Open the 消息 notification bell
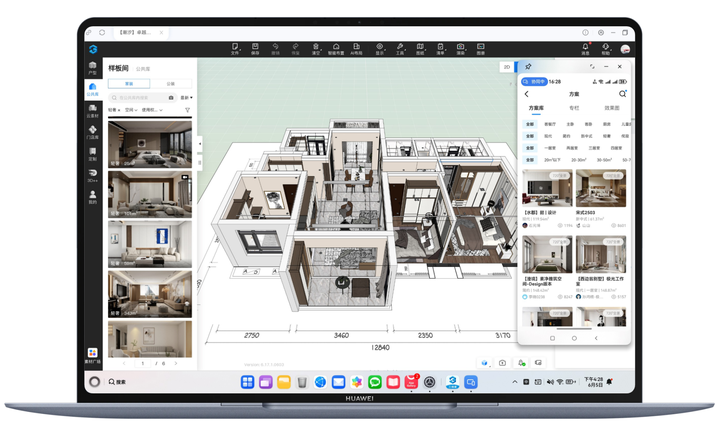The width and height of the screenshot is (720, 433). point(585,49)
